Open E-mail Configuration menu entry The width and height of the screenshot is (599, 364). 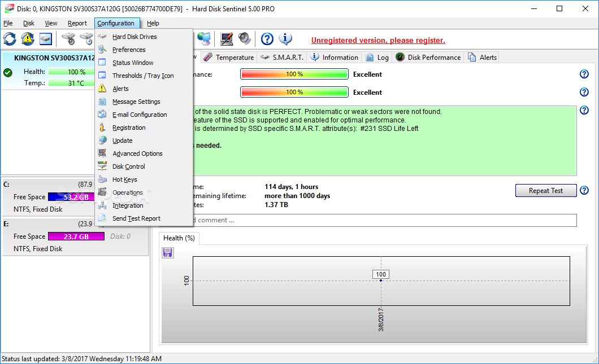[x=144, y=115]
